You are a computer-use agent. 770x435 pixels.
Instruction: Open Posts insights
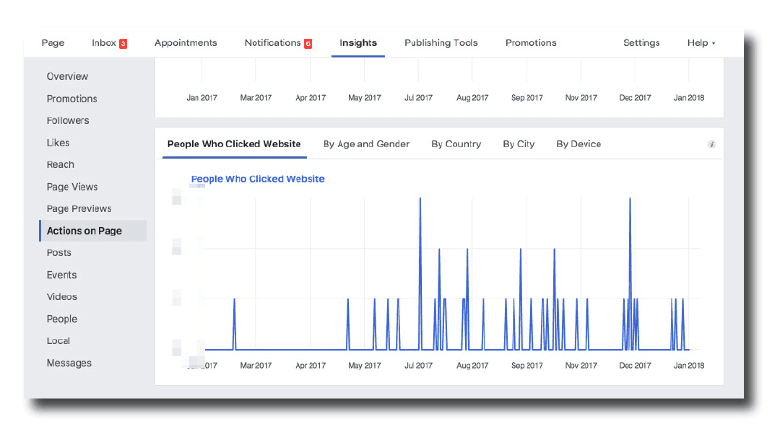(59, 253)
